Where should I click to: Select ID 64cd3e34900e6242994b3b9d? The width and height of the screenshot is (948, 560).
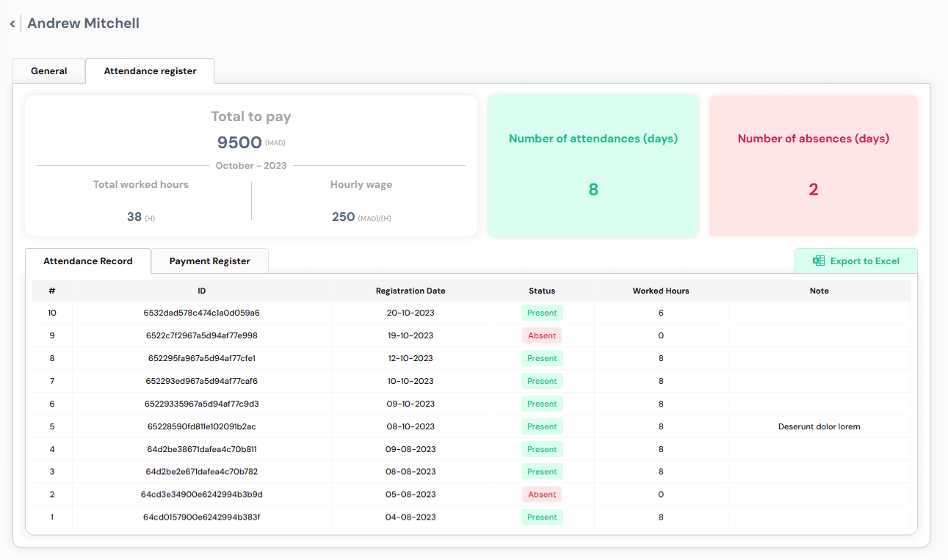(x=202, y=495)
